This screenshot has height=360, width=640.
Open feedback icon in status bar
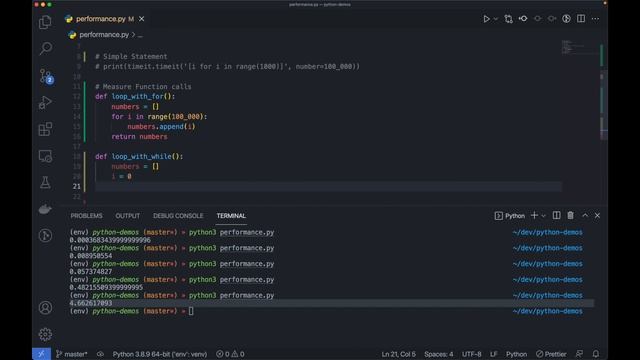(x=579, y=354)
